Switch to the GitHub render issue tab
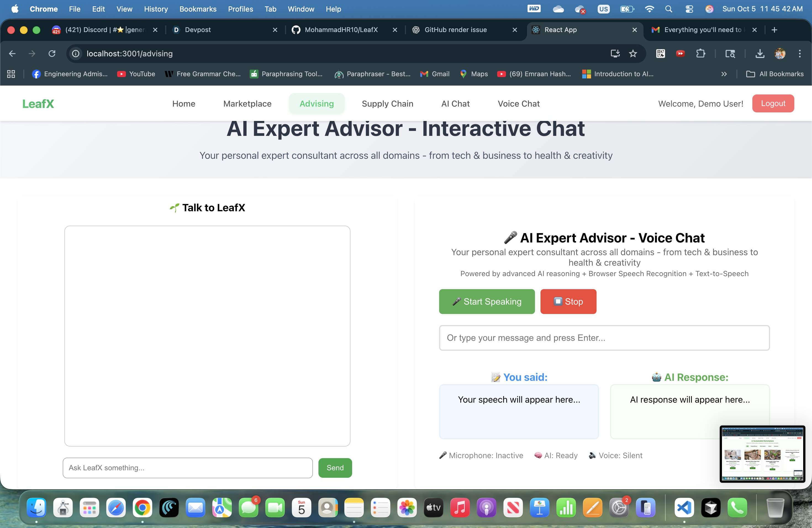Screen dimensions: 812x528 pyautogui.click(x=455, y=30)
